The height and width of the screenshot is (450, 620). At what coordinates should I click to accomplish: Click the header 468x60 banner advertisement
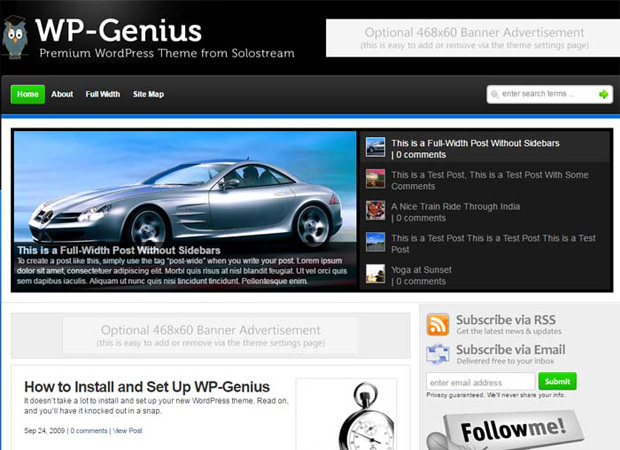pyautogui.click(x=473, y=38)
